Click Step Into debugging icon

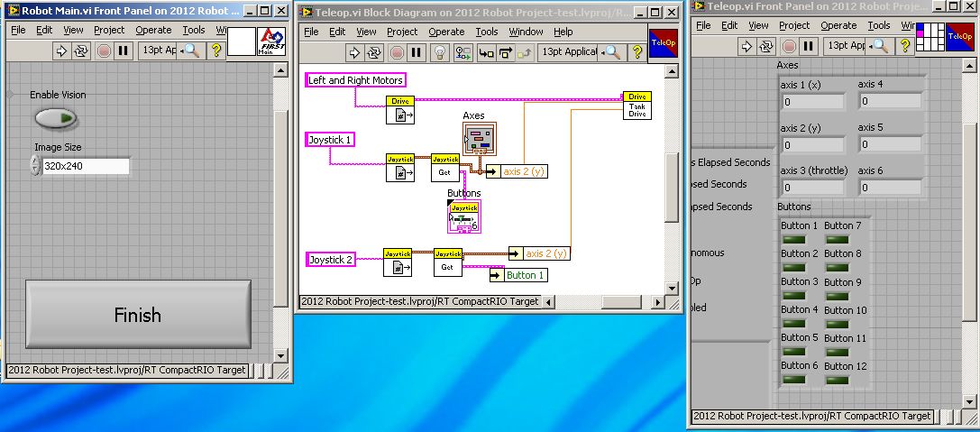(x=486, y=52)
